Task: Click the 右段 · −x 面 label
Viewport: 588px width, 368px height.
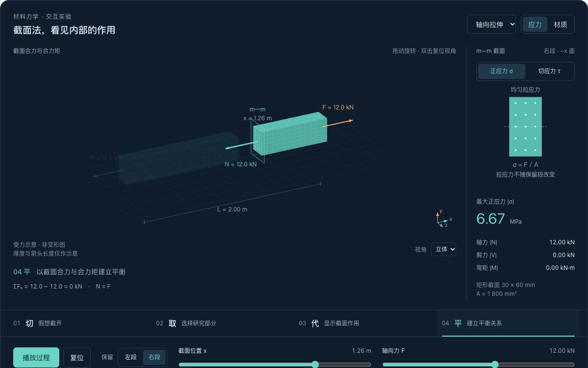Action: pyautogui.click(x=559, y=51)
